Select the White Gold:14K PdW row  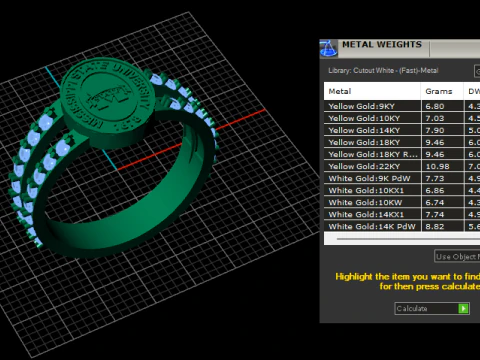(402, 226)
